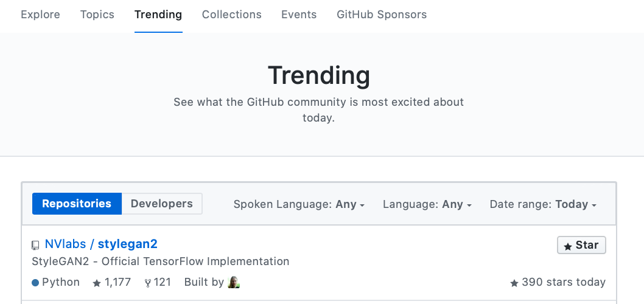Click the star count icon showing 1,177

(97, 283)
